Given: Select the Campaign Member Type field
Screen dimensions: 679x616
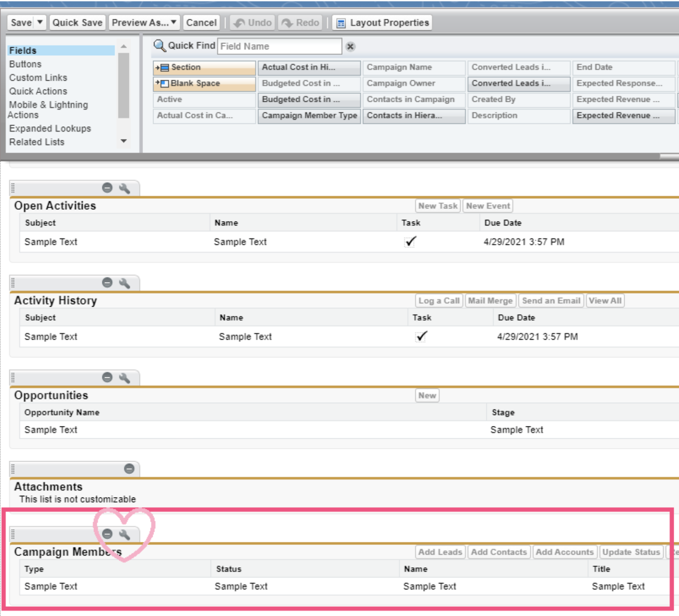Looking at the screenshot, I should [309, 116].
